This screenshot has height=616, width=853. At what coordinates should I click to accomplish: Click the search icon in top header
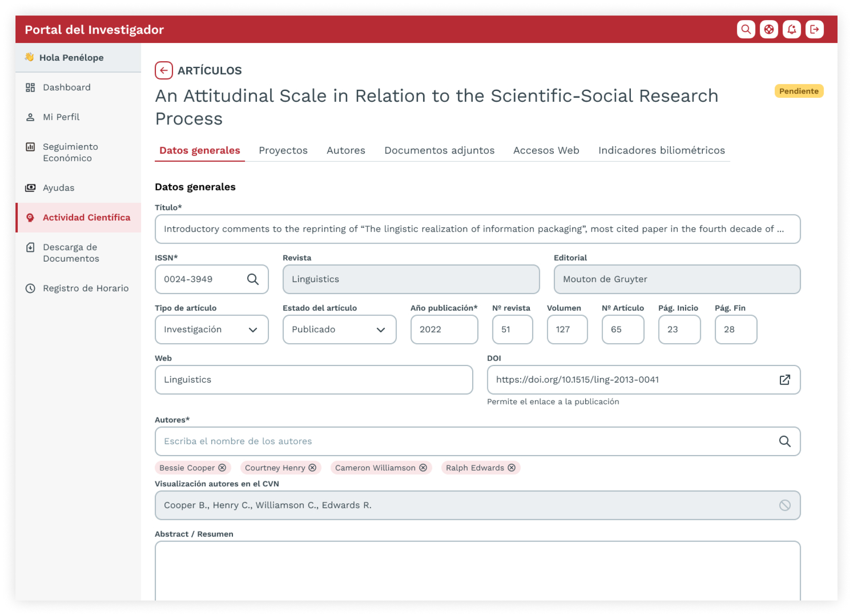point(745,29)
